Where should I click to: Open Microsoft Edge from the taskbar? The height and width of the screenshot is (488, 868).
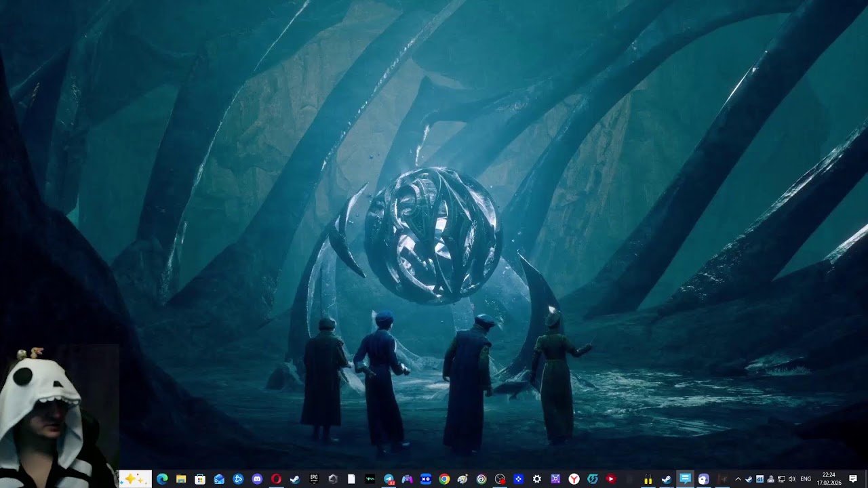coord(162,479)
